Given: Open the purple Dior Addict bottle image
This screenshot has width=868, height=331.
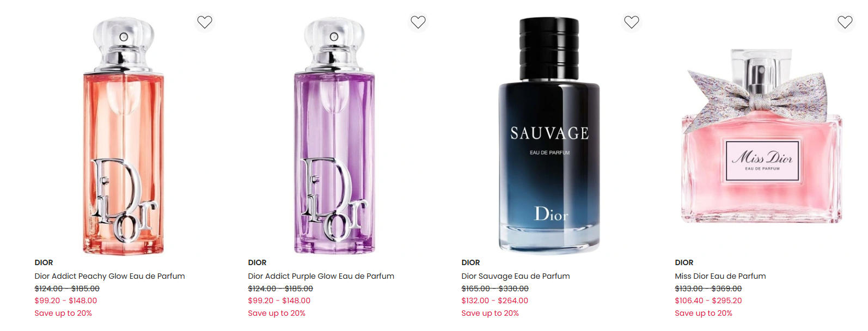Looking at the screenshot, I should (334, 136).
